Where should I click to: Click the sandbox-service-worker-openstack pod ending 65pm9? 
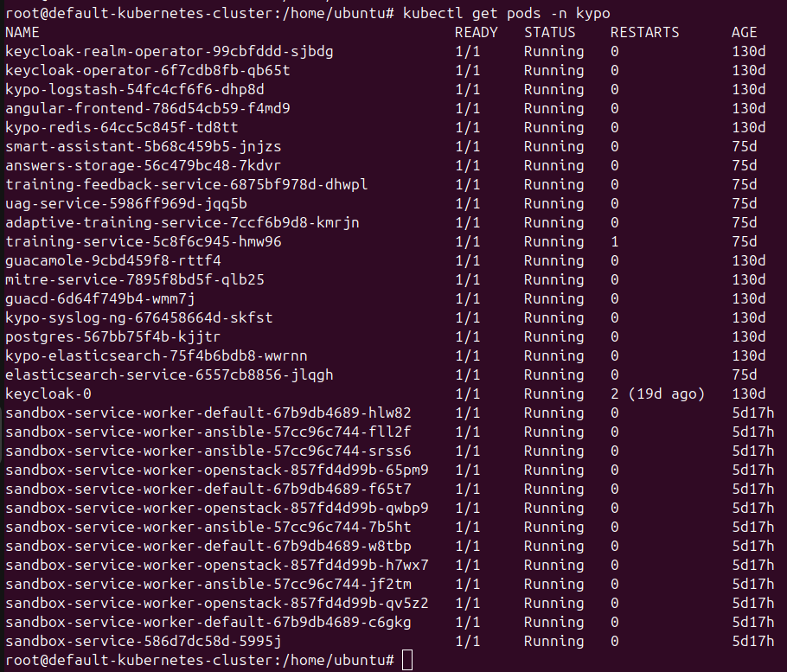(x=216, y=470)
